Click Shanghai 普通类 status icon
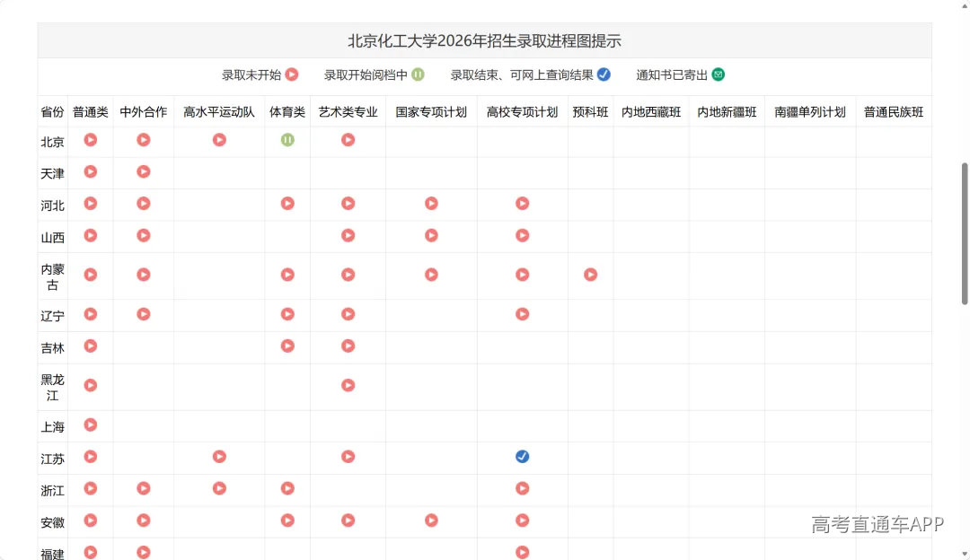Viewport: 970px width, 560px height. tap(91, 425)
